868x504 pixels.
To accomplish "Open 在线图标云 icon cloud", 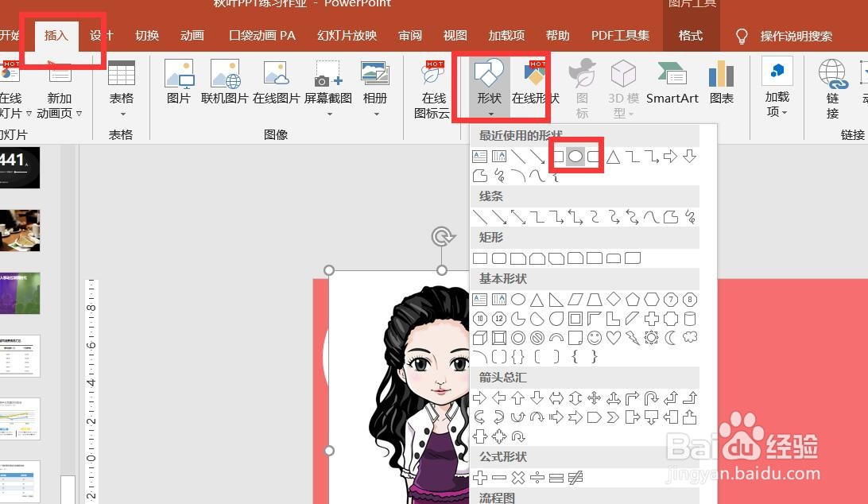I will pyautogui.click(x=433, y=88).
